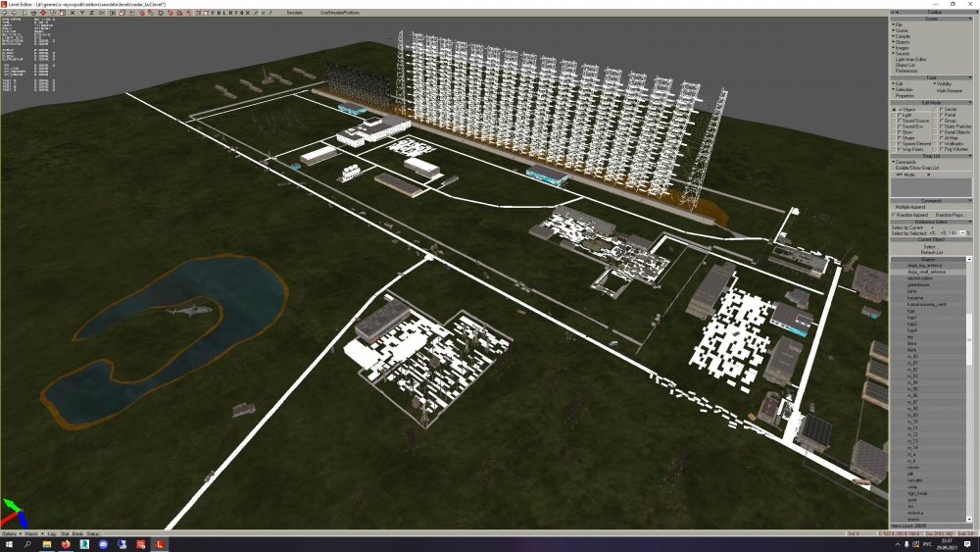The height and width of the screenshot is (552, 980).
Task: Restrict to the Z axis button
Action: 92,13
